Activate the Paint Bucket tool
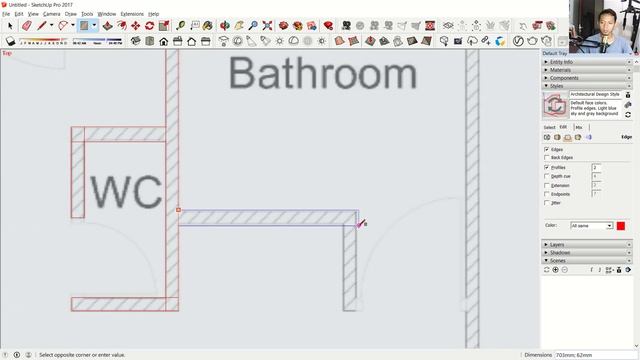 point(208,26)
